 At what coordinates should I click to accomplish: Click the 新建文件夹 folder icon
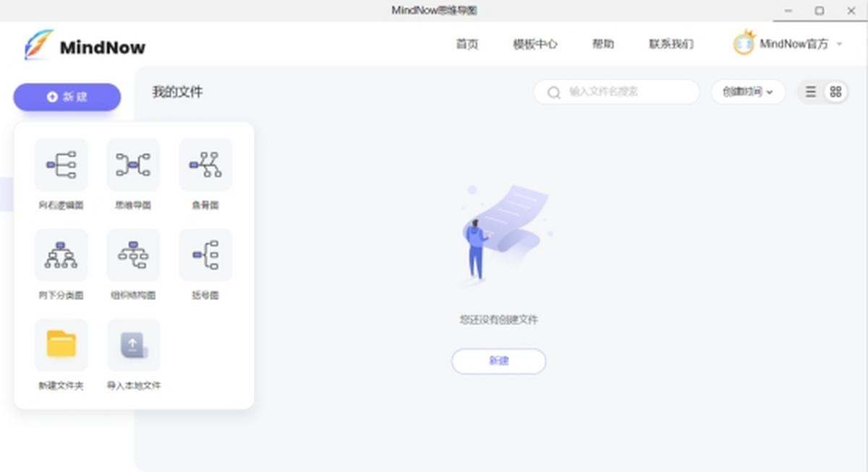pos(61,345)
